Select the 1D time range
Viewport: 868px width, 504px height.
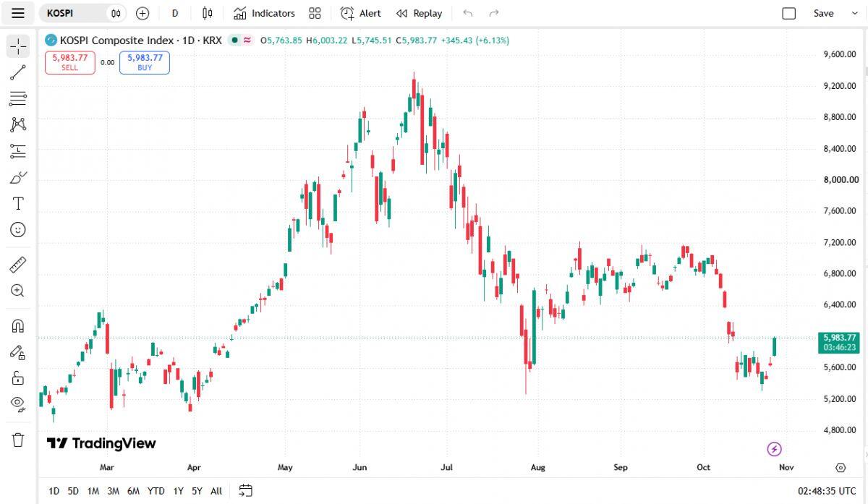point(54,491)
